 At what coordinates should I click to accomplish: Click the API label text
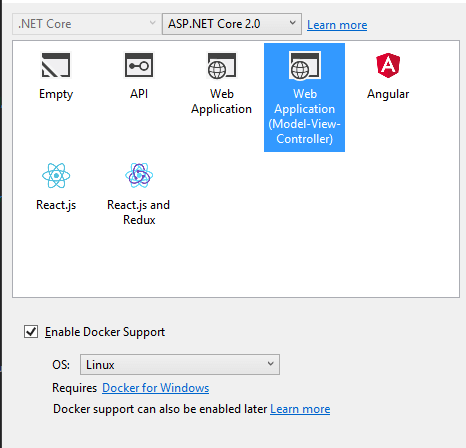pos(139,94)
